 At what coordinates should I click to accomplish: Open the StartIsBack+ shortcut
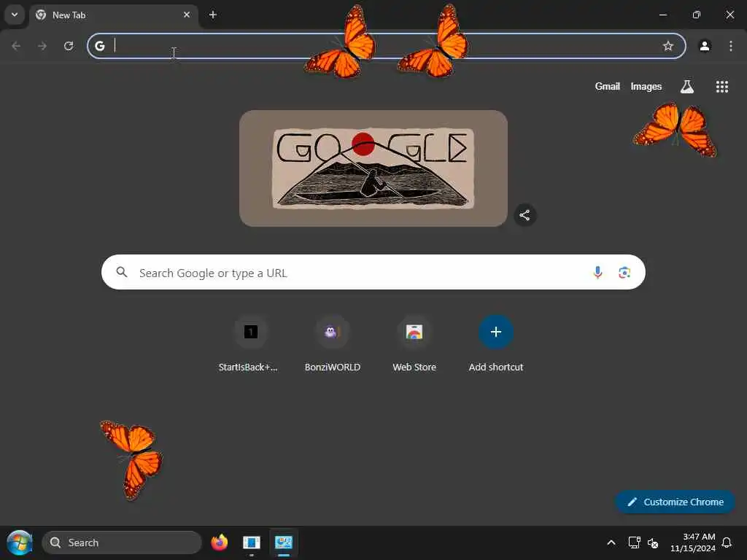tap(251, 344)
